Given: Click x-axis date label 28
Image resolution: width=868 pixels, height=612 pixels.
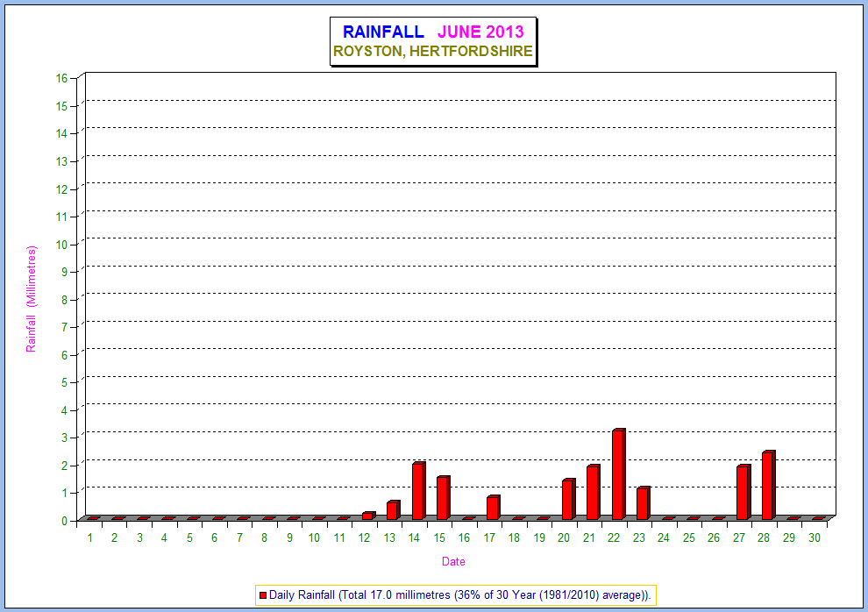Looking at the screenshot, I should click(764, 537).
